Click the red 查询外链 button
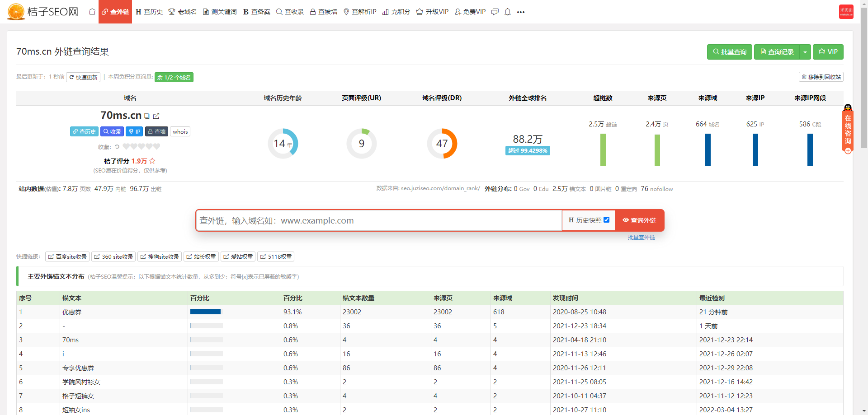The width and height of the screenshot is (868, 415). 639,220
